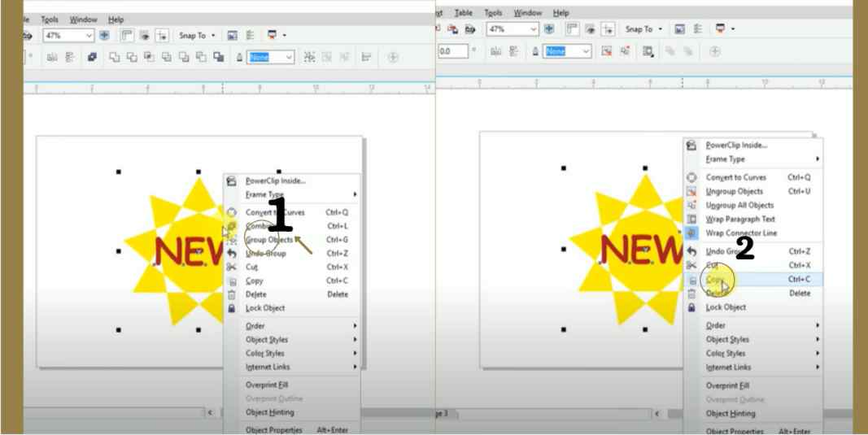This screenshot has height=435, width=868.
Task: Click the scissors icon beside Cut in the left menu
Action: point(231,267)
